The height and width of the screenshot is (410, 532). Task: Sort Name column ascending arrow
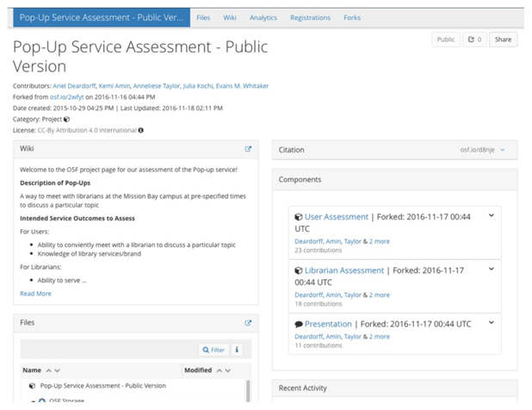tap(49, 370)
